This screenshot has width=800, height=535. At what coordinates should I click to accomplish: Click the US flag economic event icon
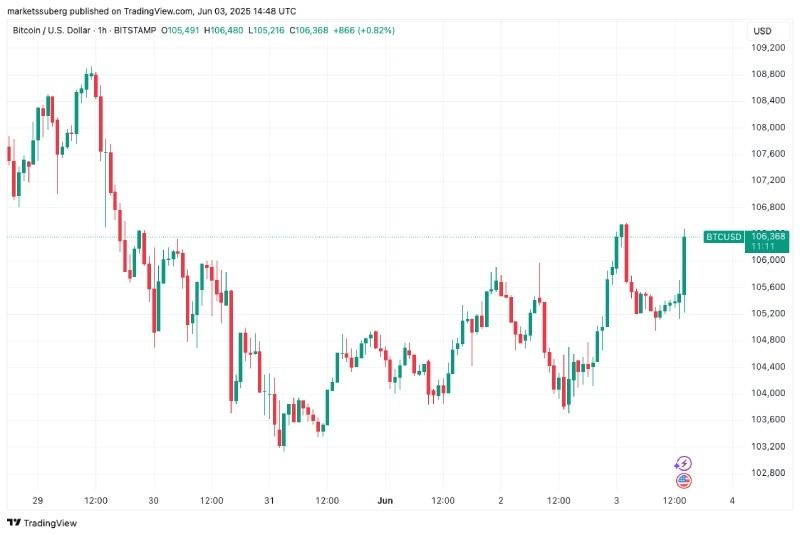pos(684,480)
